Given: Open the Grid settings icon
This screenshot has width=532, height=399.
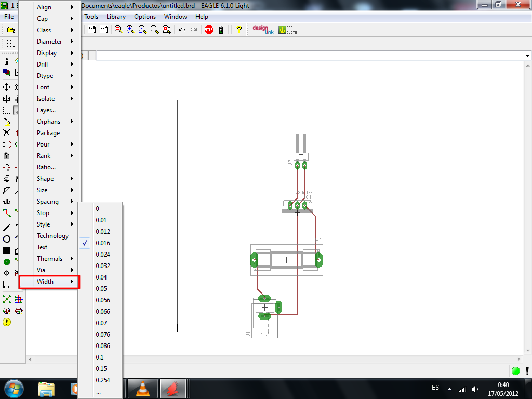Looking at the screenshot, I should [11, 44].
